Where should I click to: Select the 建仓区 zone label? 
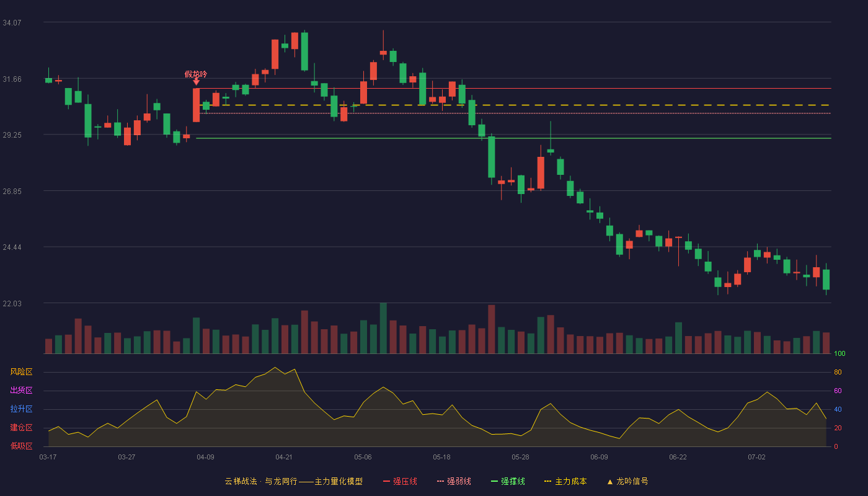[x=21, y=428]
